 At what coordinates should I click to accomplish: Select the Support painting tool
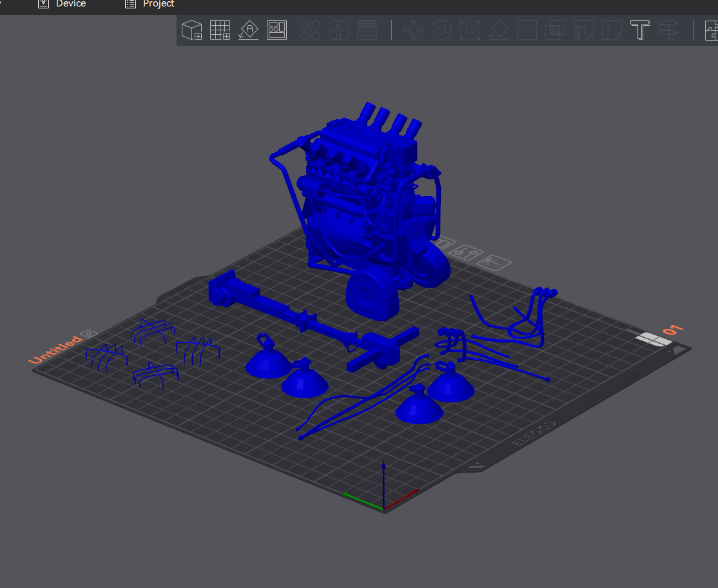pyautogui.click(x=583, y=30)
